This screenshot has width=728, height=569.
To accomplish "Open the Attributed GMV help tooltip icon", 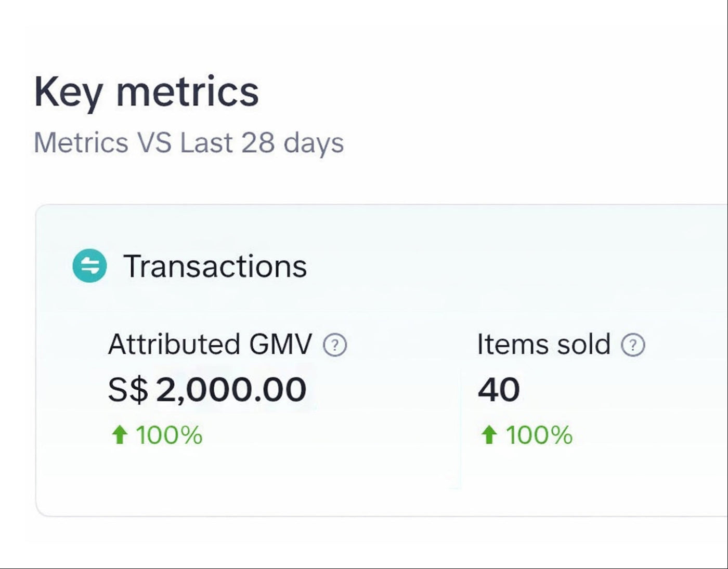I will coord(335,345).
